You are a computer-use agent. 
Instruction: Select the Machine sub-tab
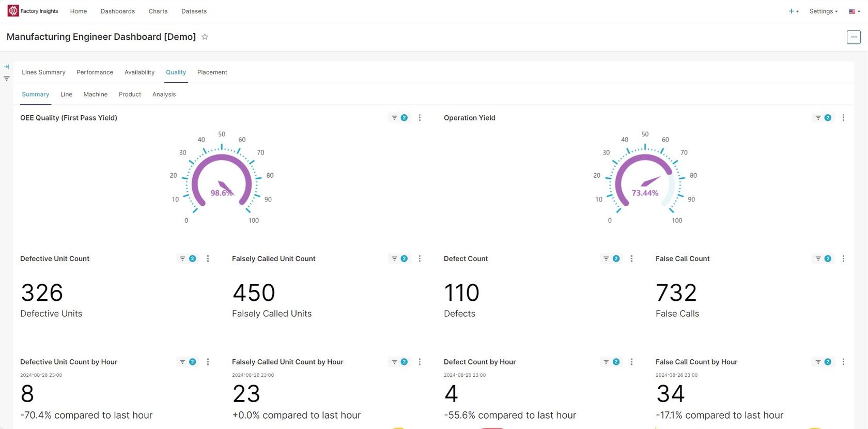pyautogui.click(x=96, y=95)
